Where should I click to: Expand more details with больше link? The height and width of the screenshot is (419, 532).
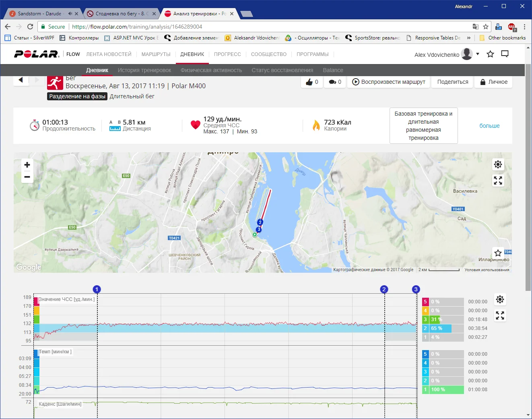click(x=489, y=126)
